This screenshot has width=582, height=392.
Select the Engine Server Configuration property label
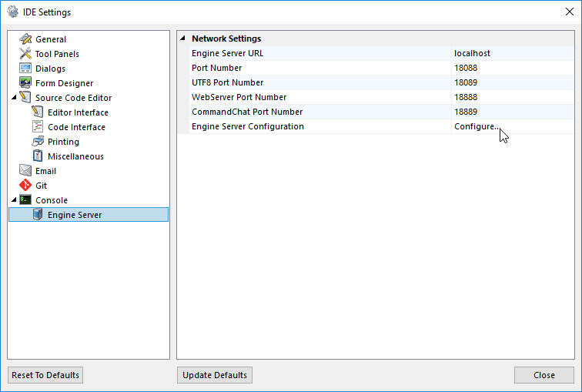[248, 126]
